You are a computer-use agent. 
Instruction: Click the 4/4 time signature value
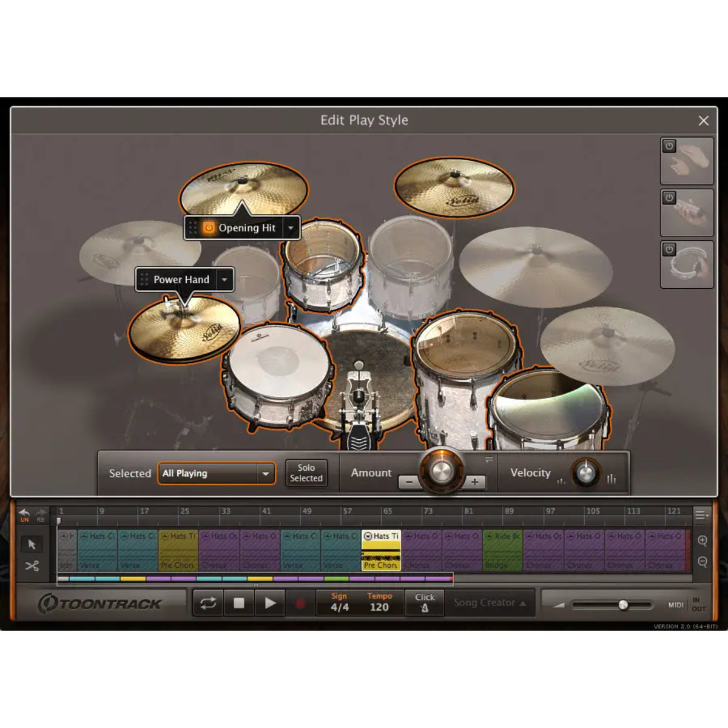[340, 607]
